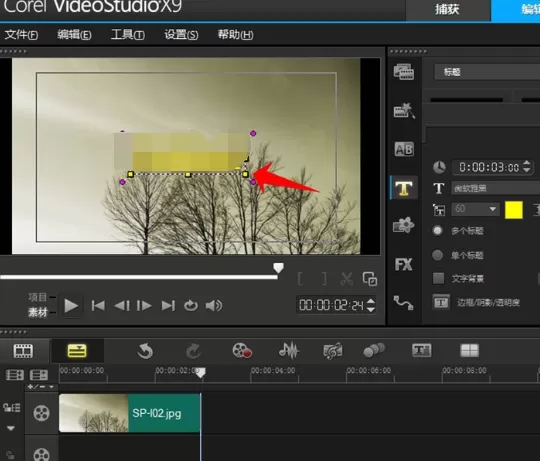Jump to the start with Home button
The width and height of the screenshot is (540, 461).
pyautogui.click(x=98, y=306)
